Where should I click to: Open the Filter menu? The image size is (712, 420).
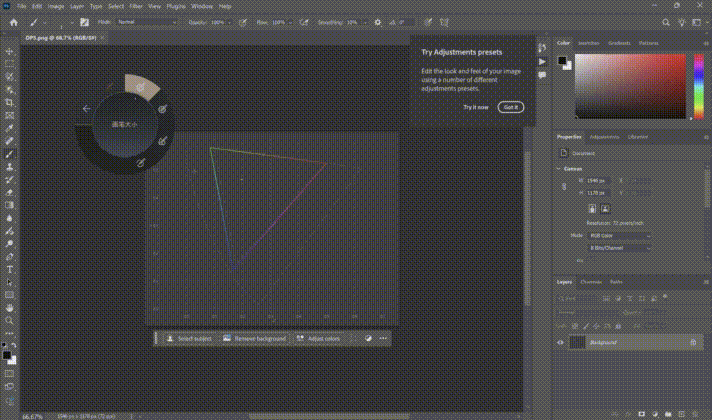tap(136, 6)
